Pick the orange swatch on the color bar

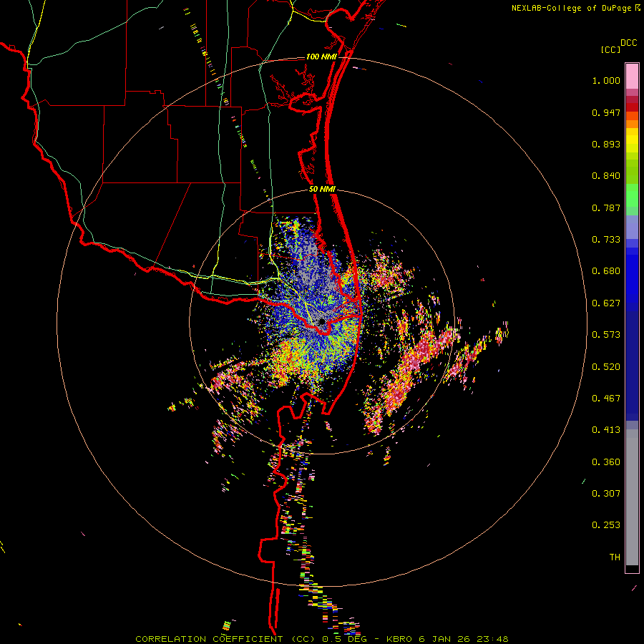click(632, 124)
